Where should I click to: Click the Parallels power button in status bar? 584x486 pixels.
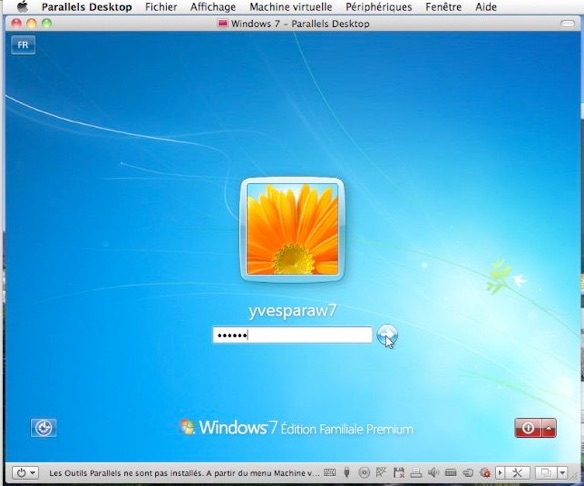pyautogui.click(x=21, y=473)
